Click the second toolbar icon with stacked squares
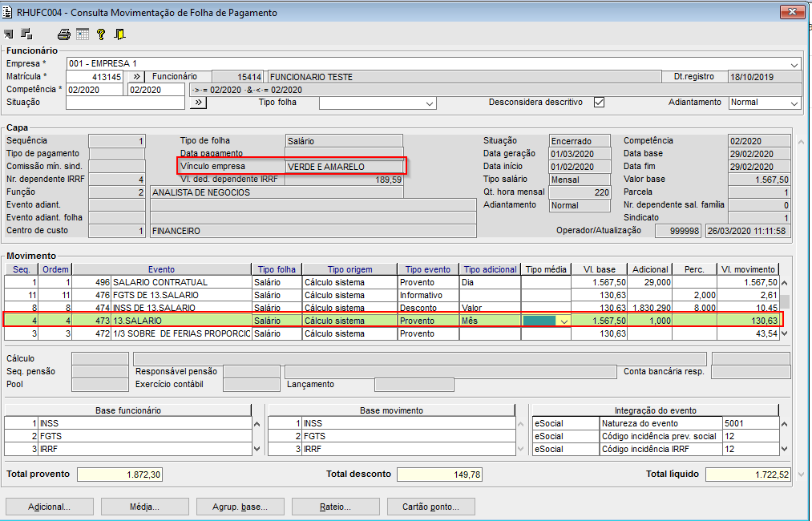 point(26,34)
